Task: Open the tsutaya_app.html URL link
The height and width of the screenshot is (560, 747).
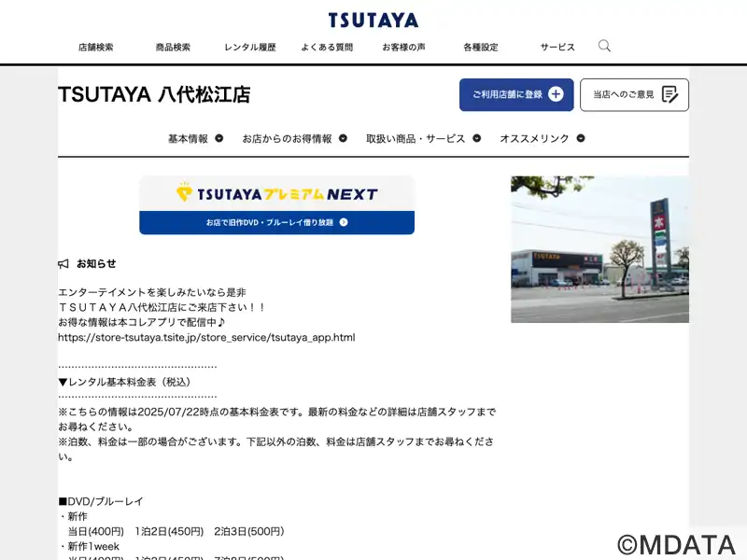Action: click(206, 338)
